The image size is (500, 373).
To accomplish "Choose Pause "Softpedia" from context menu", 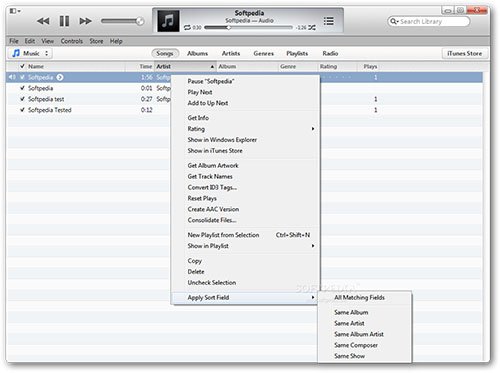I will [245, 81].
